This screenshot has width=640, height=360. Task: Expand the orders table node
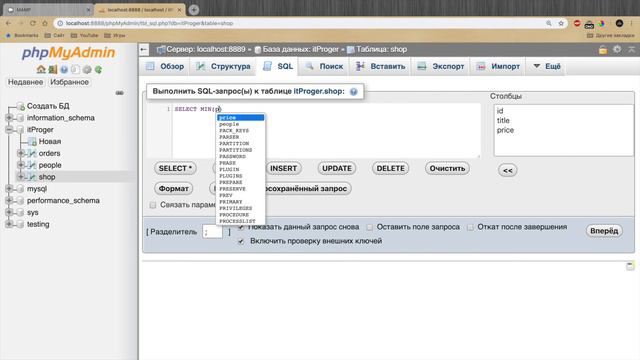coord(21,153)
